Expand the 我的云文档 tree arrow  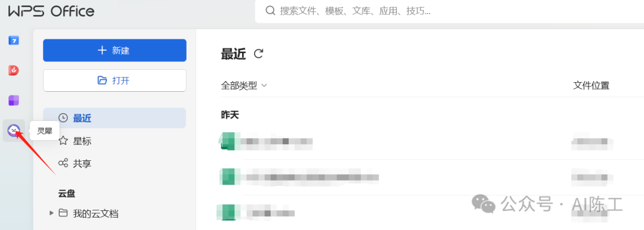click(x=51, y=213)
